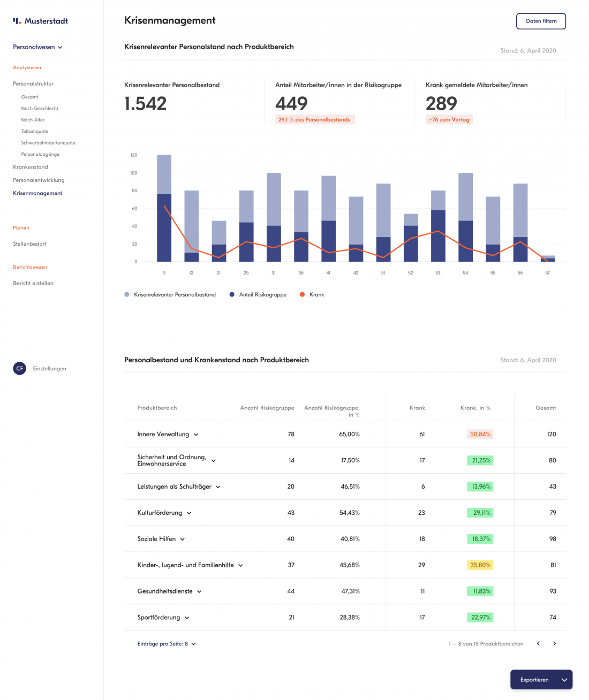Select Nach Geschlecht under Personalstruktur

click(x=40, y=108)
